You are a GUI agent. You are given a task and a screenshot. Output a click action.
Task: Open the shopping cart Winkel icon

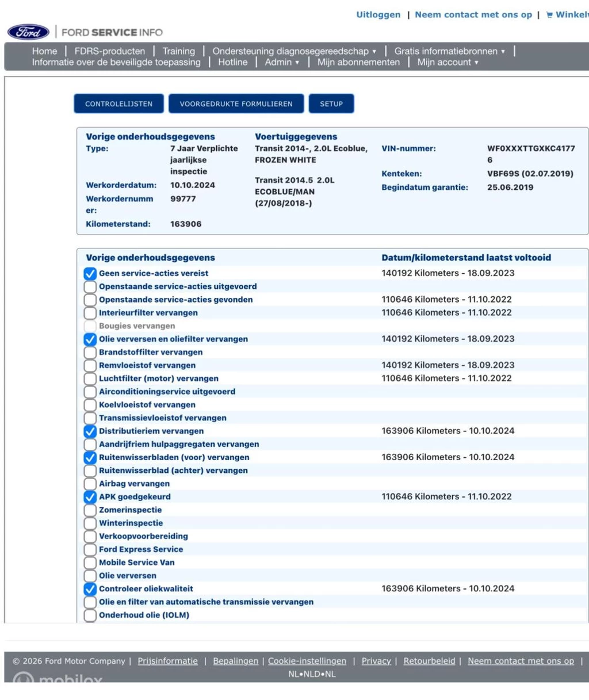[549, 15]
